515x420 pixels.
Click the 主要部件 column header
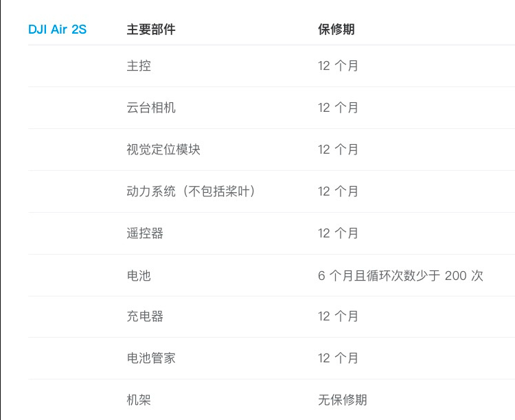point(151,30)
